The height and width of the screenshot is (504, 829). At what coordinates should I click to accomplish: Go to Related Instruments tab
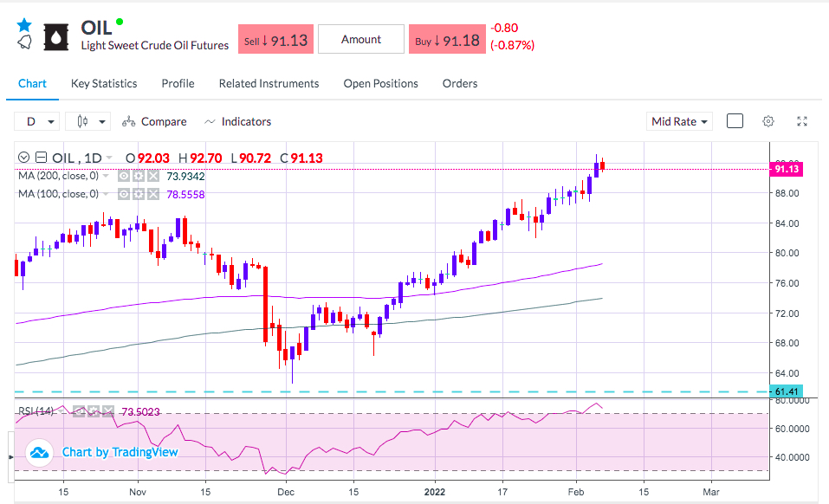269,83
